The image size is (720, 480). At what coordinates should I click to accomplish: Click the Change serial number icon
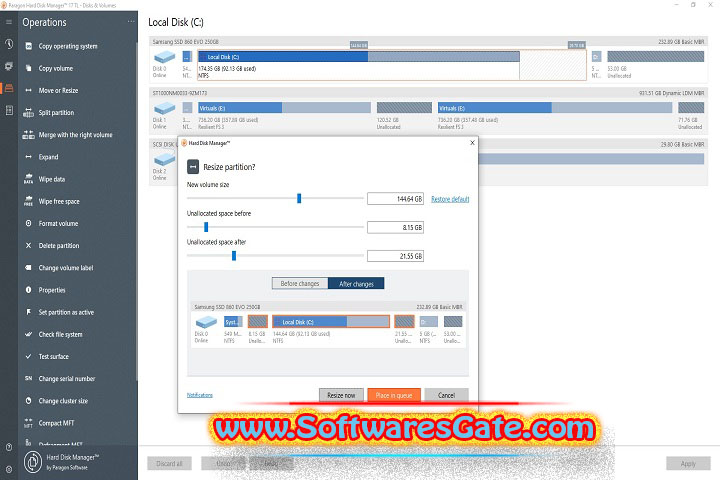pyautogui.click(x=28, y=378)
